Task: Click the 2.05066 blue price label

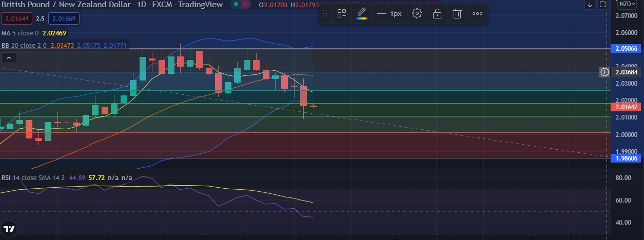Action: point(627,49)
